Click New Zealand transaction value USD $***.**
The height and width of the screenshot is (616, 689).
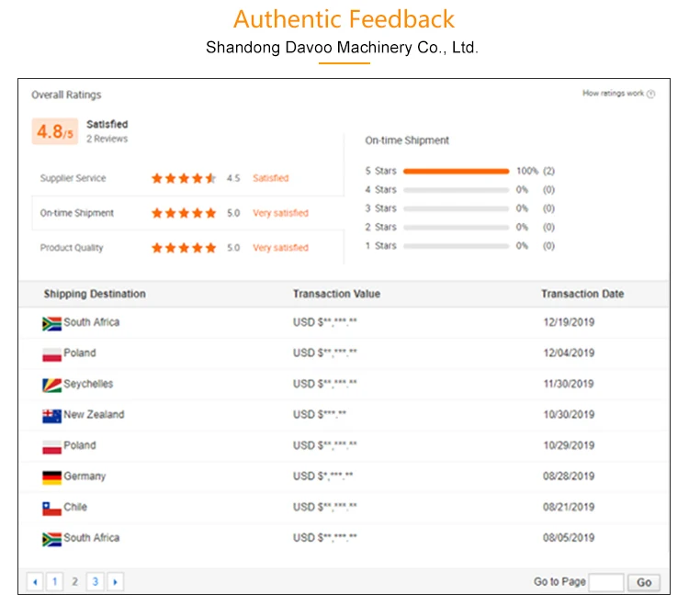coord(320,414)
